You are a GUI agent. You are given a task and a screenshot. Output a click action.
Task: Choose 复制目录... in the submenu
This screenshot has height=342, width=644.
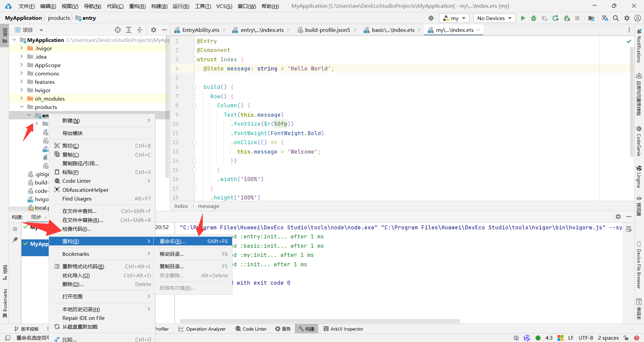pyautogui.click(x=193, y=266)
